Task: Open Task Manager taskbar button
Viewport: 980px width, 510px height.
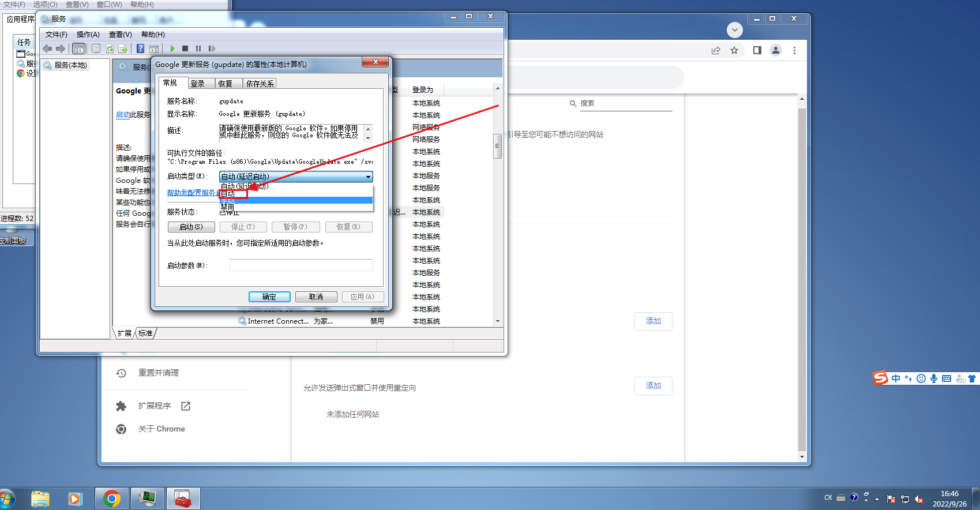Action: pyautogui.click(x=148, y=498)
